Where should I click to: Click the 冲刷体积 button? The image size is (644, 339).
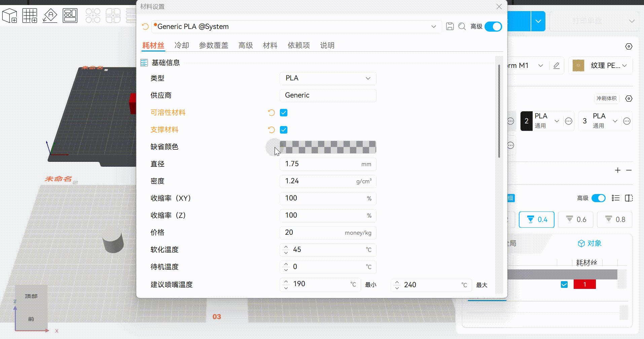click(607, 99)
